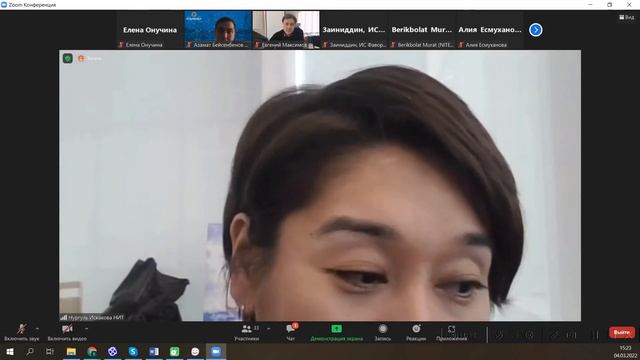
Task: Open the Реакции reactions menu
Action: click(416, 333)
